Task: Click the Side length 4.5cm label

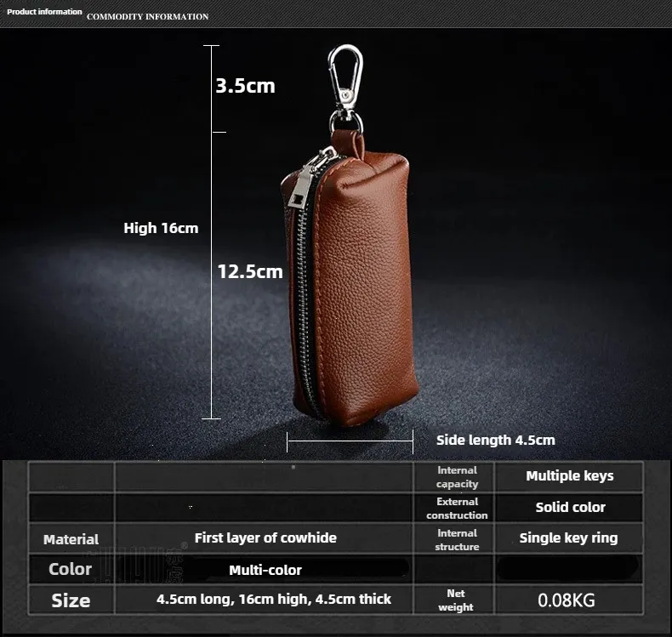Action: tap(495, 440)
